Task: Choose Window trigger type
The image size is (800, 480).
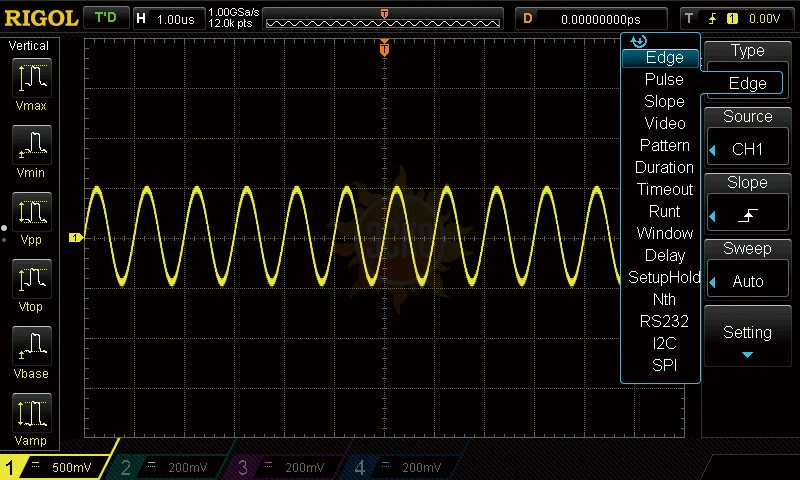Action: [665, 233]
